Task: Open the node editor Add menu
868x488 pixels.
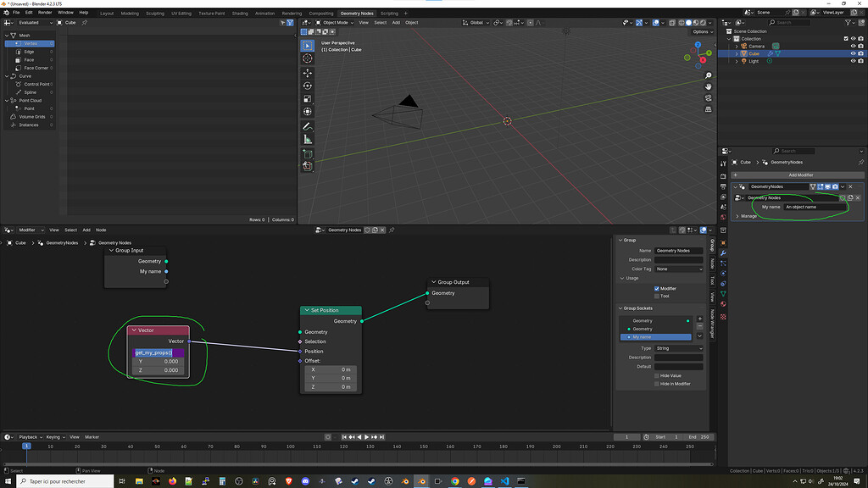Action: pyautogui.click(x=86, y=230)
